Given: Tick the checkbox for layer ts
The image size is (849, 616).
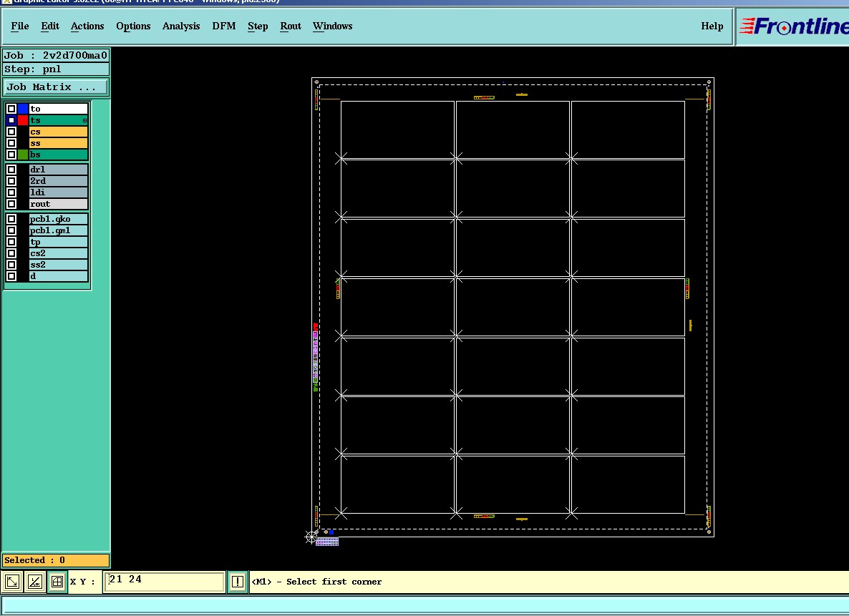Looking at the screenshot, I should (x=11, y=120).
